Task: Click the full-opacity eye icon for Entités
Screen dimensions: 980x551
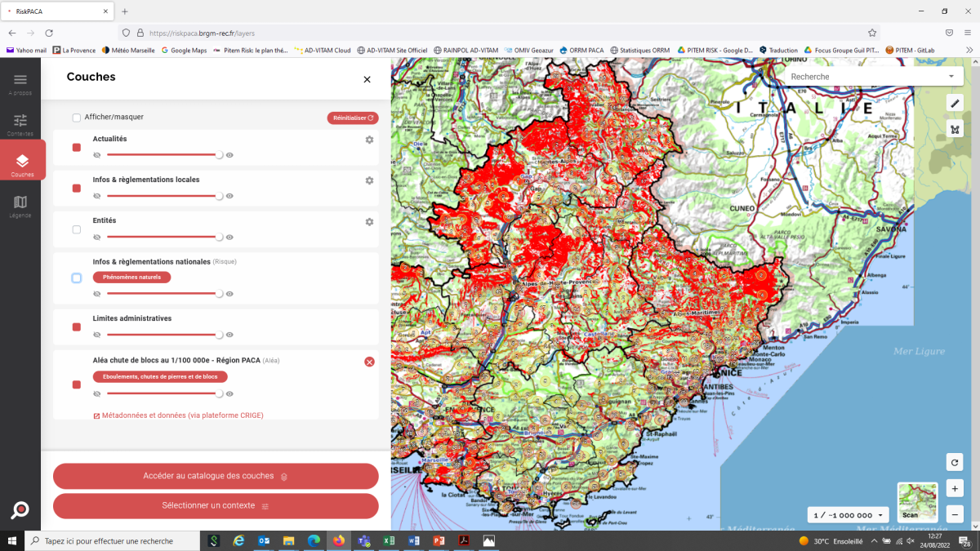Action: click(x=229, y=237)
